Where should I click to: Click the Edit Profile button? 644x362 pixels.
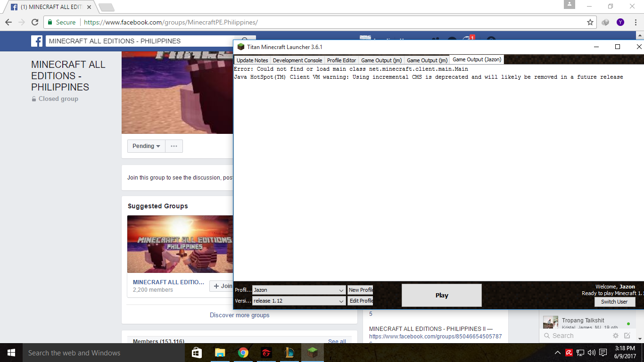pyautogui.click(x=361, y=301)
